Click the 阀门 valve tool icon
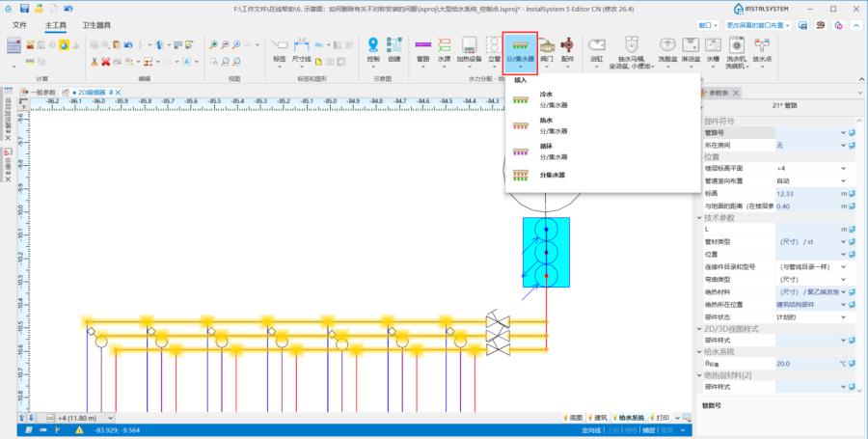Image resolution: width=868 pixels, height=439 pixels. (x=546, y=48)
